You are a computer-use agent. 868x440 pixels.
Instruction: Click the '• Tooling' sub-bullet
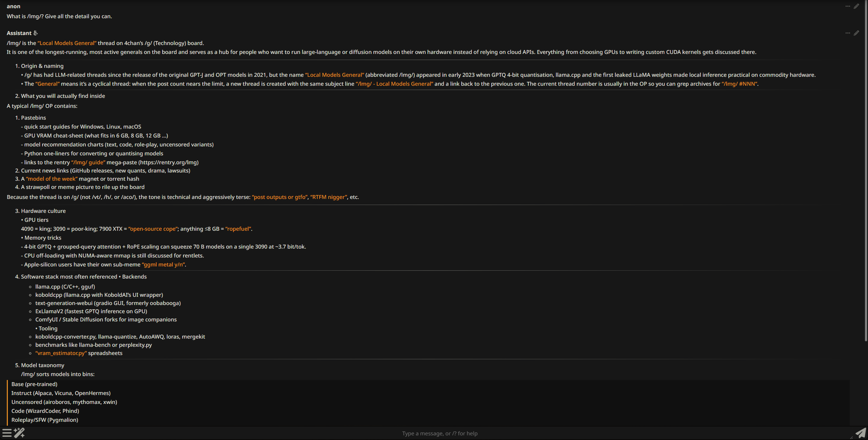[46, 329]
